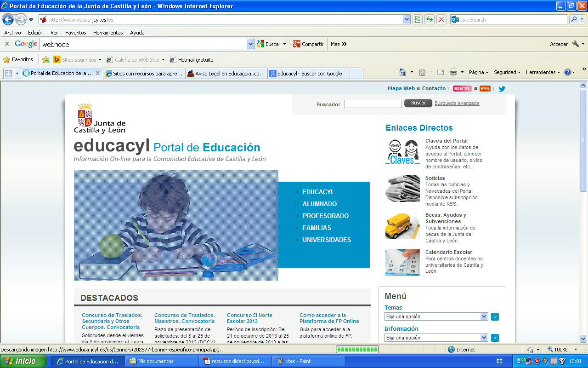Click the Claves del Portal thumbnail image
588x368 pixels.
coord(402,152)
